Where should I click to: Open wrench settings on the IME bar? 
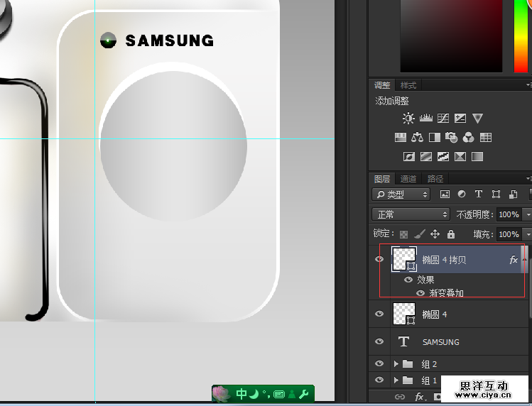click(303, 394)
